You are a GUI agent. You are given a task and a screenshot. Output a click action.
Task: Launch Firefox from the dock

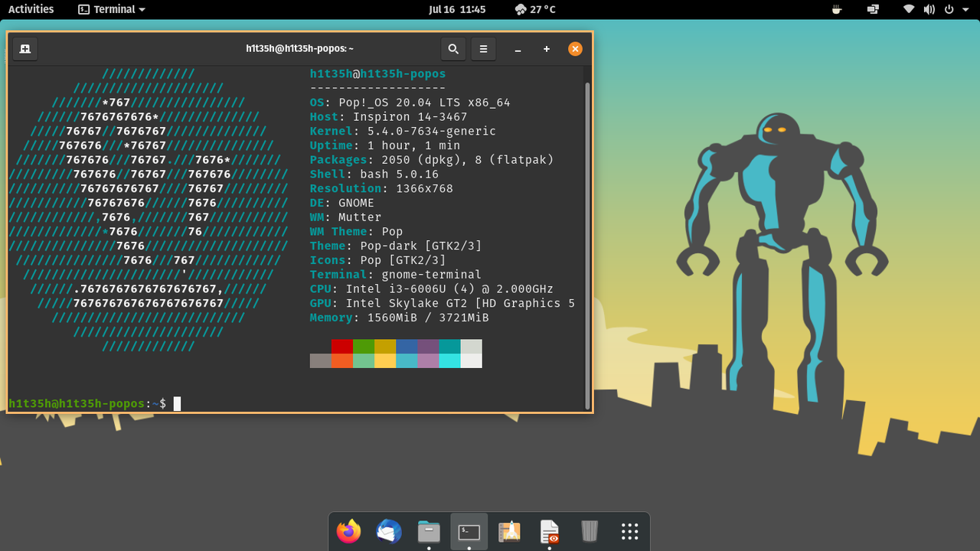[x=349, y=531]
